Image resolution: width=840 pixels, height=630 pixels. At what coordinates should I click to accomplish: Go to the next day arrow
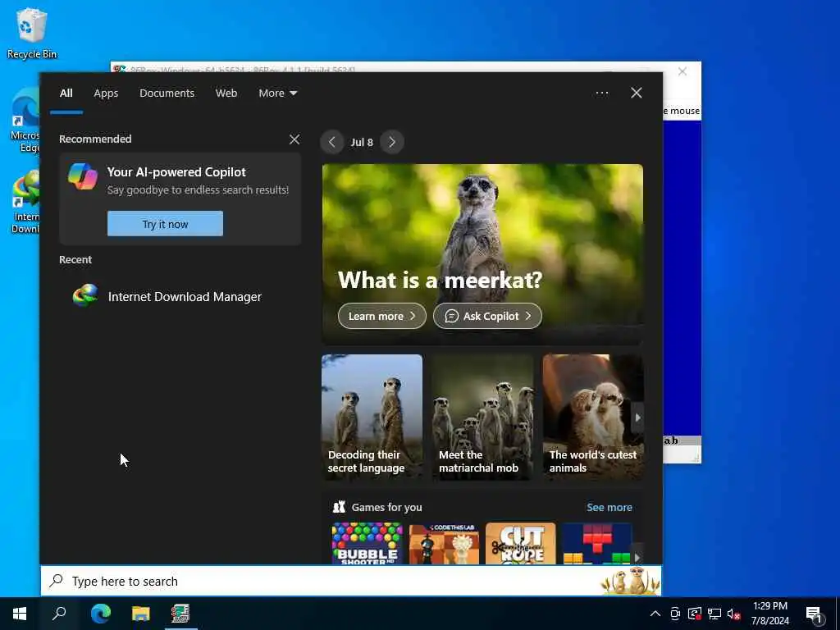tap(392, 142)
